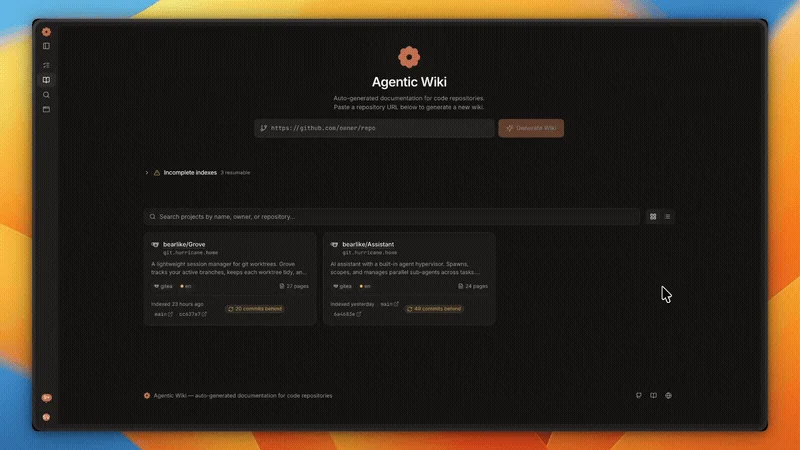
Task: Click the gitea icon on Grove card
Action: point(155,245)
